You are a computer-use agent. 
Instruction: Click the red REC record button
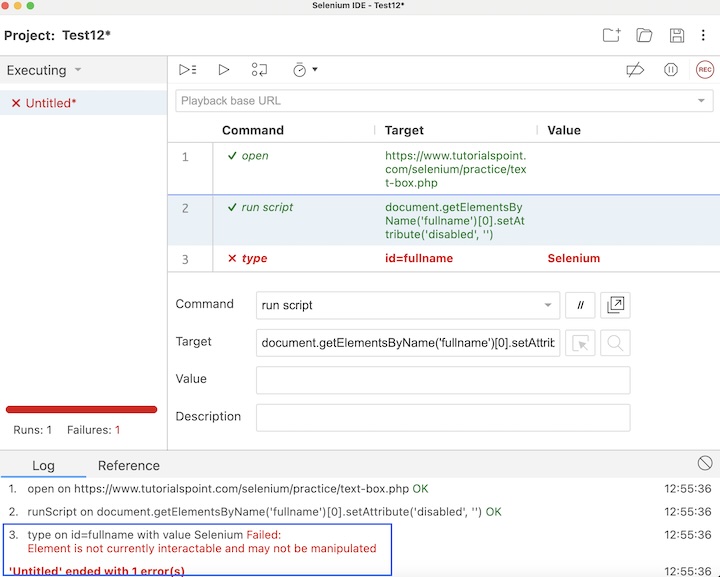pyautogui.click(x=704, y=70)
